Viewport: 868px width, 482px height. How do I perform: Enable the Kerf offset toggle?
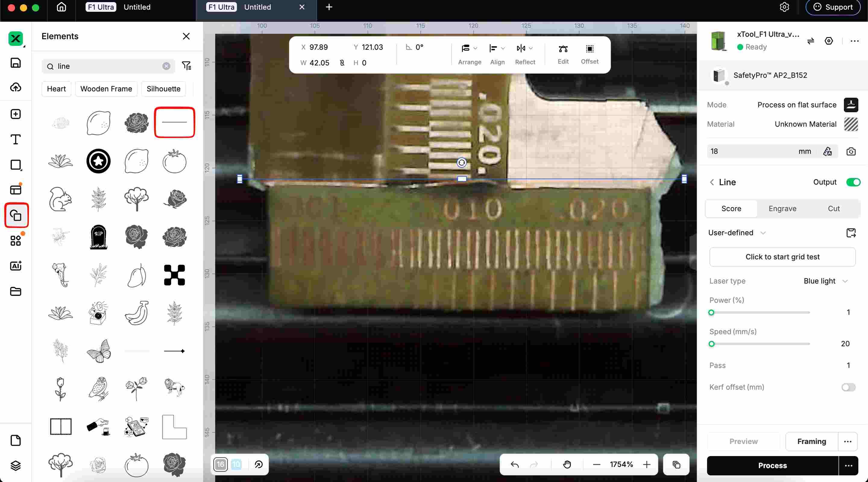[848, 387]
